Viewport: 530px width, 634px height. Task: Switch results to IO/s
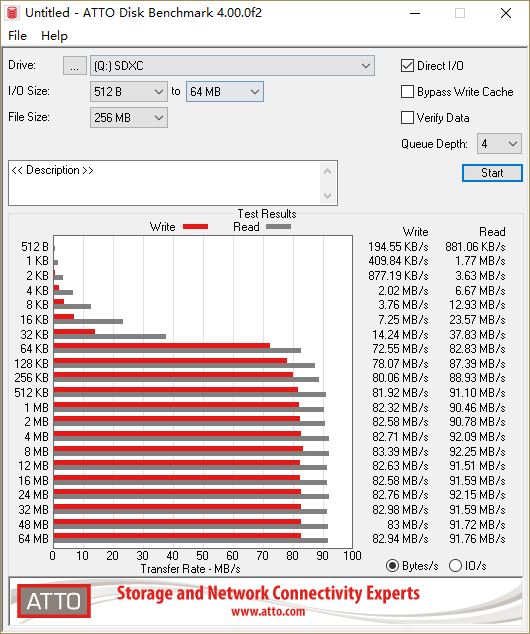[x=455, y=565]
